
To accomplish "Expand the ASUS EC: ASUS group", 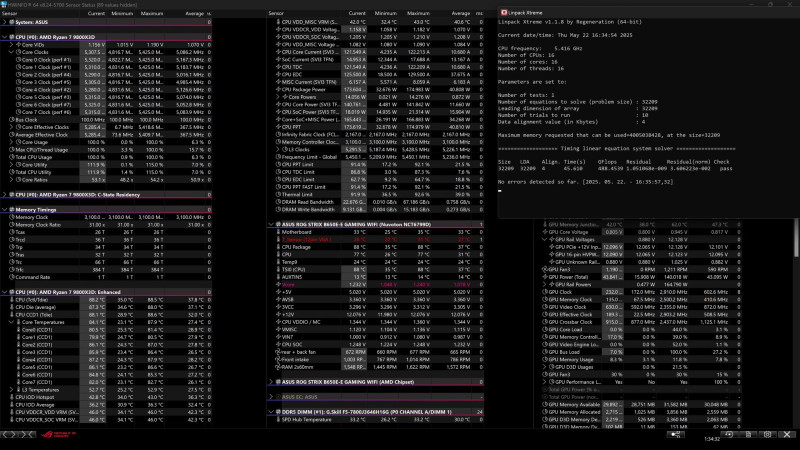I will 271,397.
